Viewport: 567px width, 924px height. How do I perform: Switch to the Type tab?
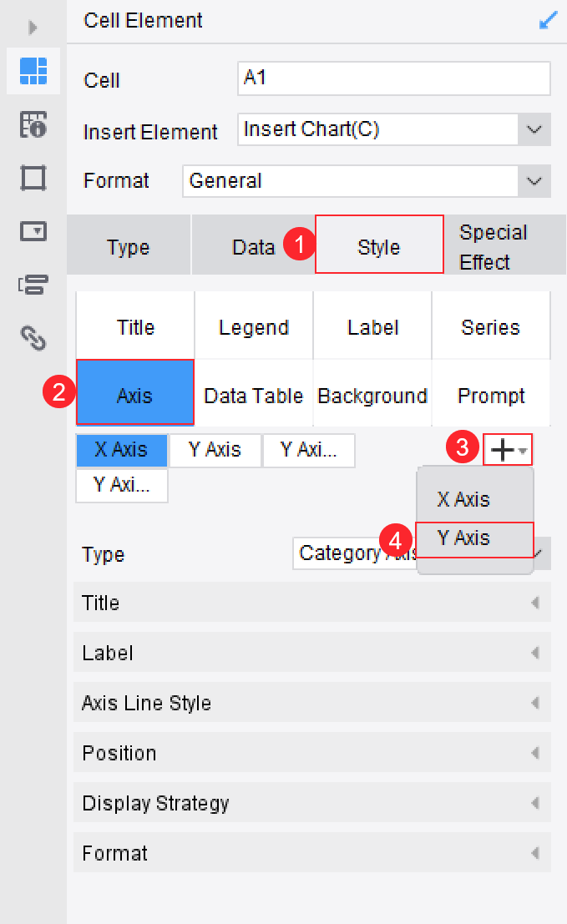(x=129, y=245)
